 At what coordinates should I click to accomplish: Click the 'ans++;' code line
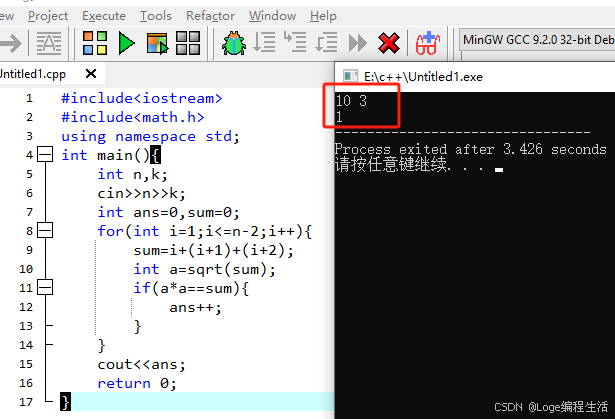[x=195, y=307]
